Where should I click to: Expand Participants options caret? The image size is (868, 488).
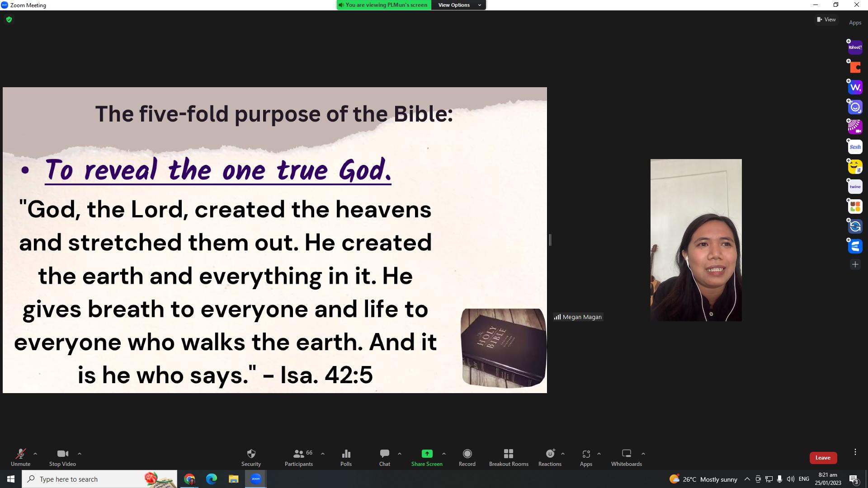(x=323, y=454)
